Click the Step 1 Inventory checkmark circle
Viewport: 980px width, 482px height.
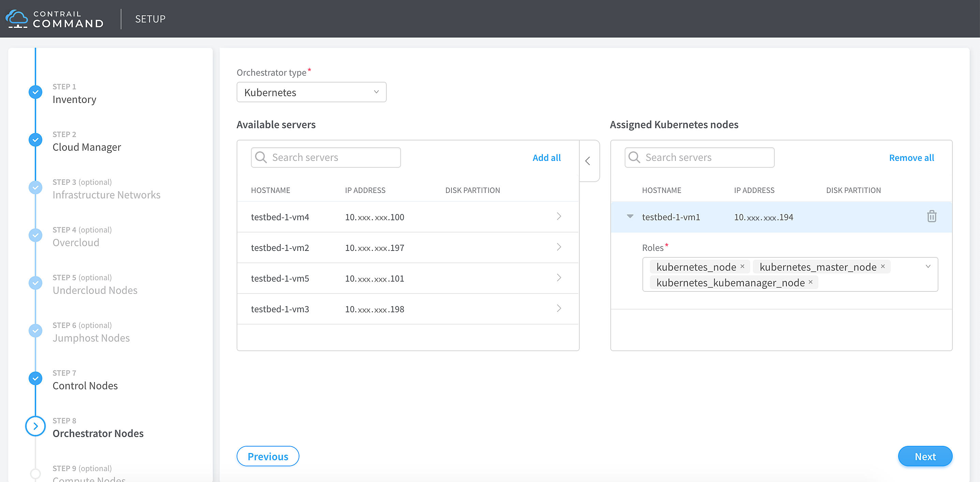(x=35, y=92)
